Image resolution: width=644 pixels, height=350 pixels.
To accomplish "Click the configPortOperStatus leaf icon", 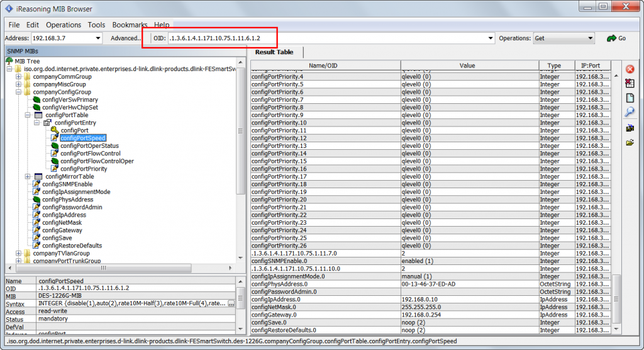I will coord(55,145).
